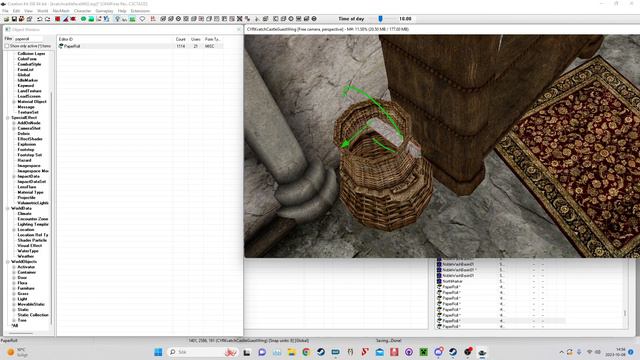Click the last round icon in the toolbar
This screenshot has height=360, width=640.
(x=314, y=19)
